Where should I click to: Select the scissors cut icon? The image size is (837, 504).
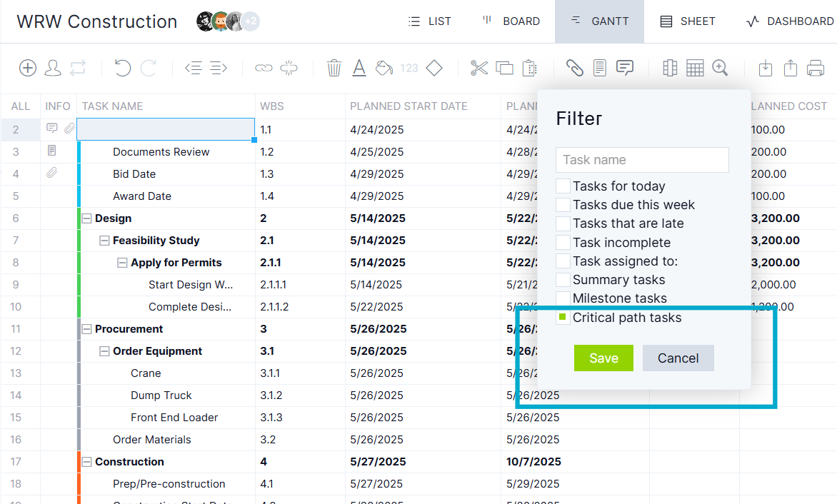pyautogui.click(x=479, y=68)
